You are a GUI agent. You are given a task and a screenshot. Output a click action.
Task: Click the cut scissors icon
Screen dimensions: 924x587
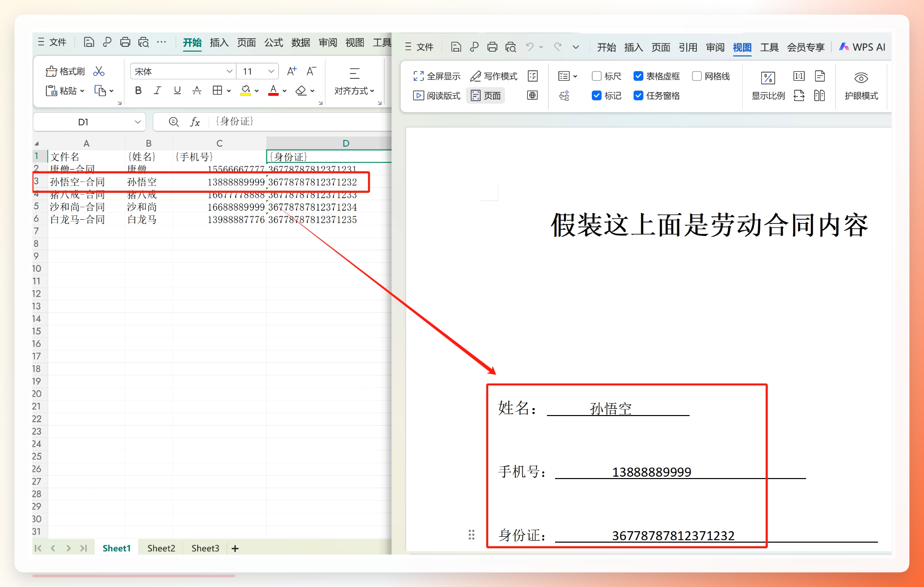[x=99, y=71]
